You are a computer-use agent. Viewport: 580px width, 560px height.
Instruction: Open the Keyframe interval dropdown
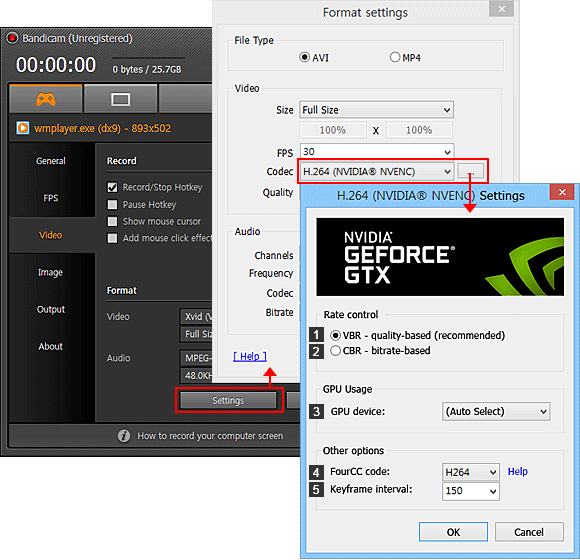[471, 491]
